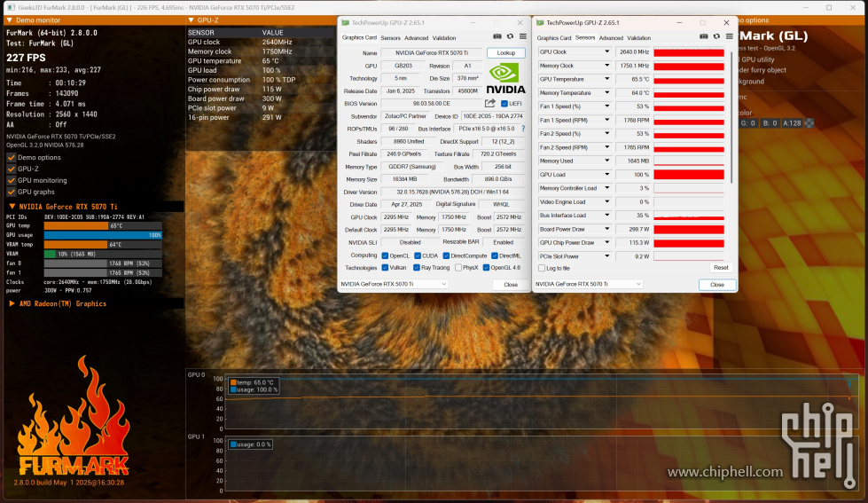This screenshot has height=503, width=868.
Task: Switch to Sensors tab in left GPU-Z window
Action: 390,38
